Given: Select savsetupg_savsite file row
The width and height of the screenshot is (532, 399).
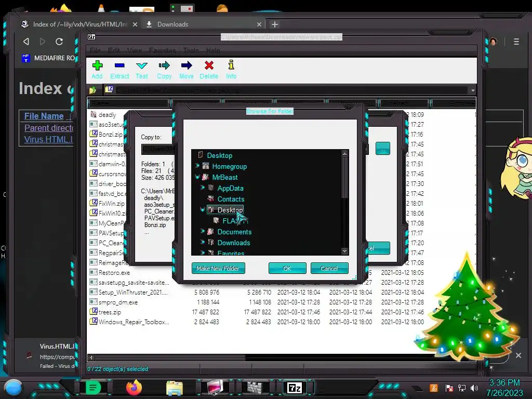Looking at the screenshot, I should (134, 282).
